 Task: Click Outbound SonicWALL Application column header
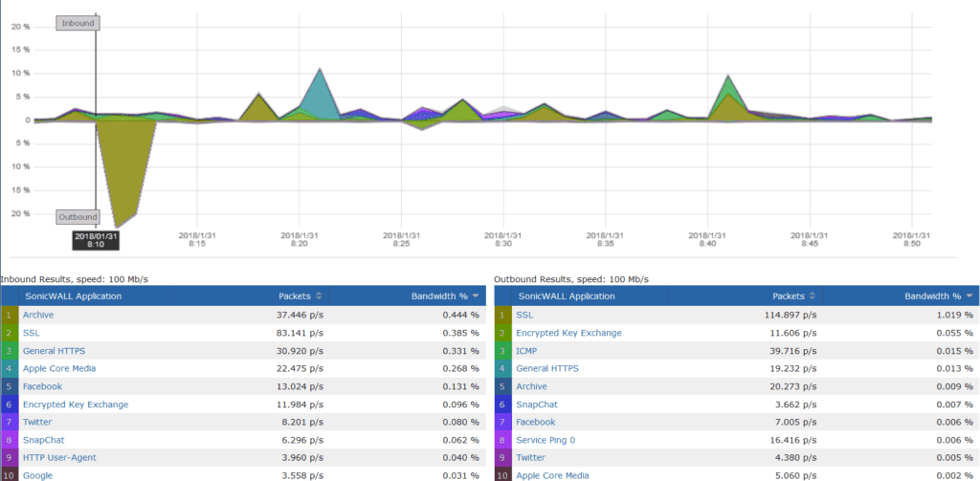tap(566, 296)
